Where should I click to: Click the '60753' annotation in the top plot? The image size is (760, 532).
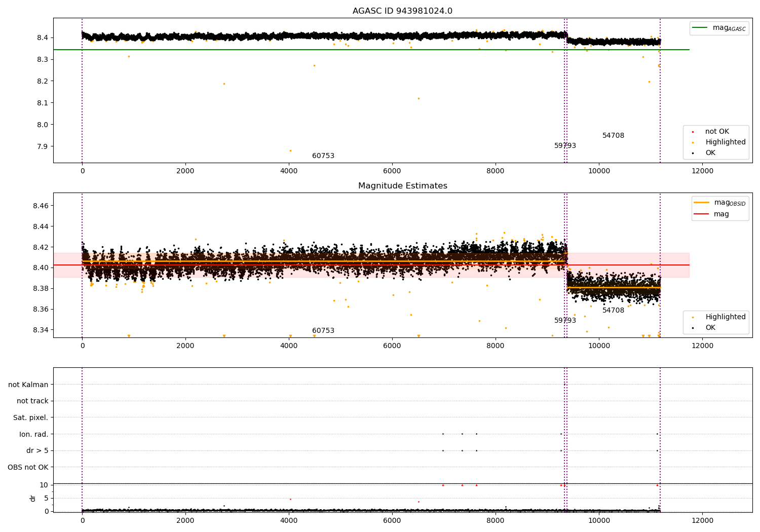point(323,156)
